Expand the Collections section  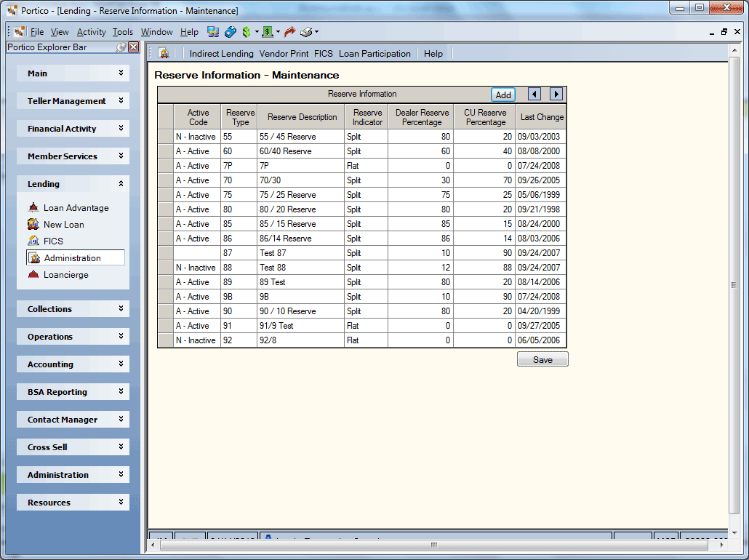coord(73,308)
